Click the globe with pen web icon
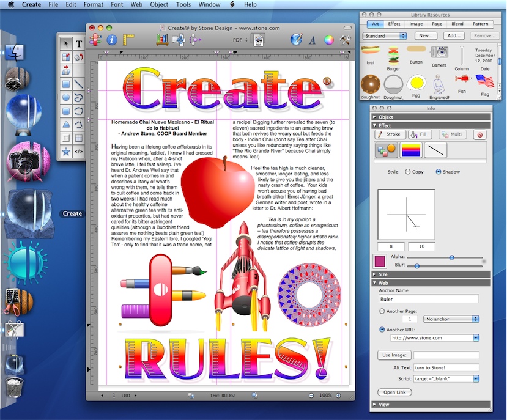The height and width of the screenshot is (420, 507). (296, 40)
